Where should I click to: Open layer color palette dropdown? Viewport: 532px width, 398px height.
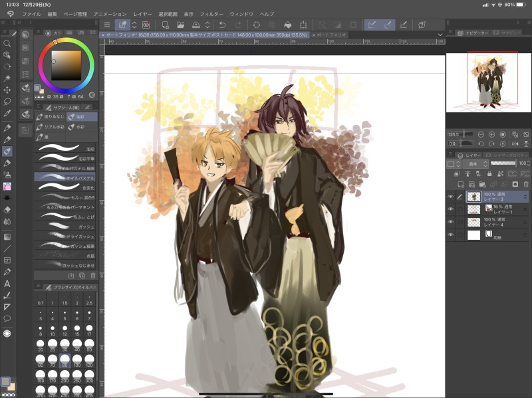[x=454, y=164]
